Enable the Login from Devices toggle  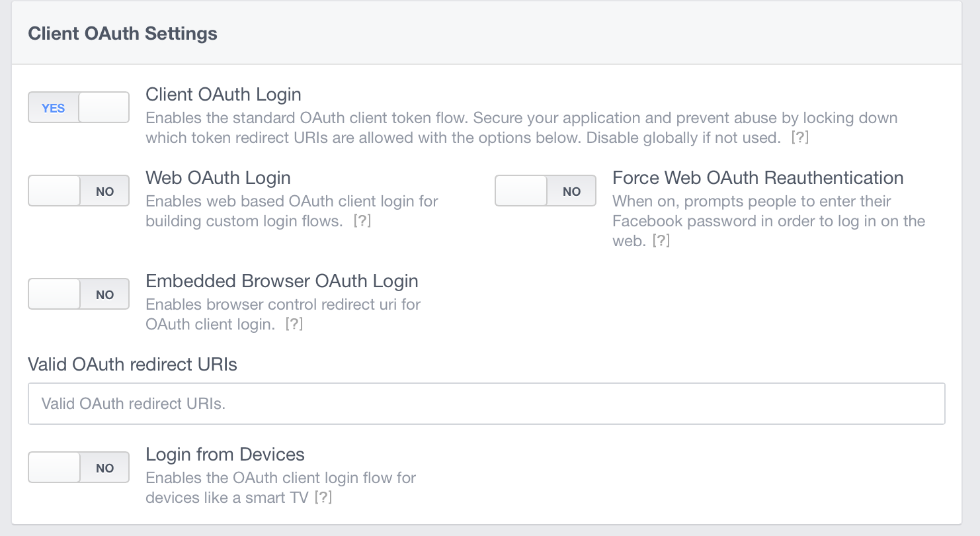coord(78,467)
